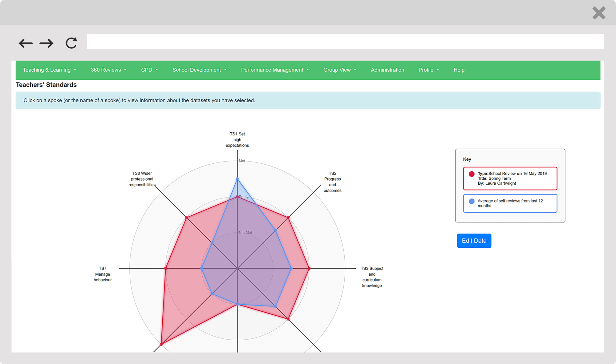Select the Average of self reviews key entry

[510, 203]
